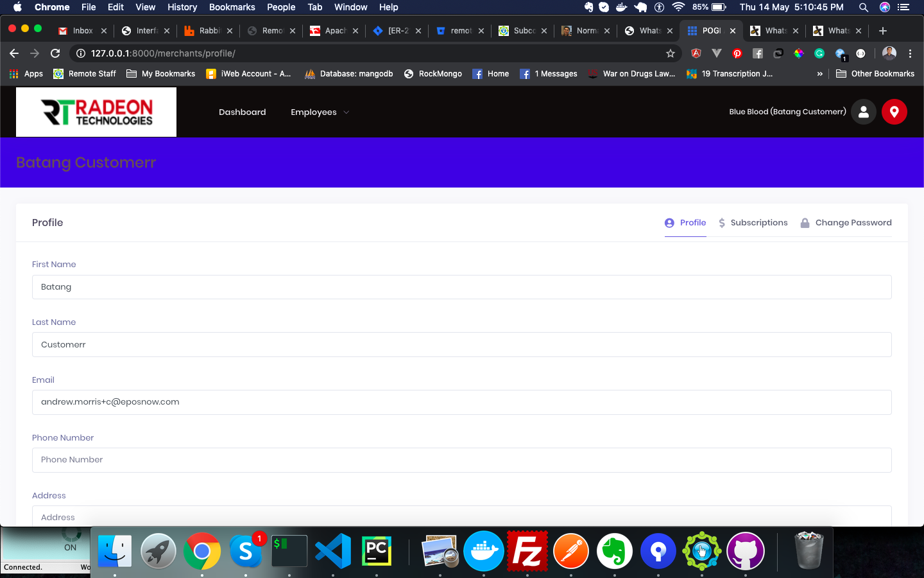
Task: Reload the page using the refresh icon
Action: click(x=55, y=53)
